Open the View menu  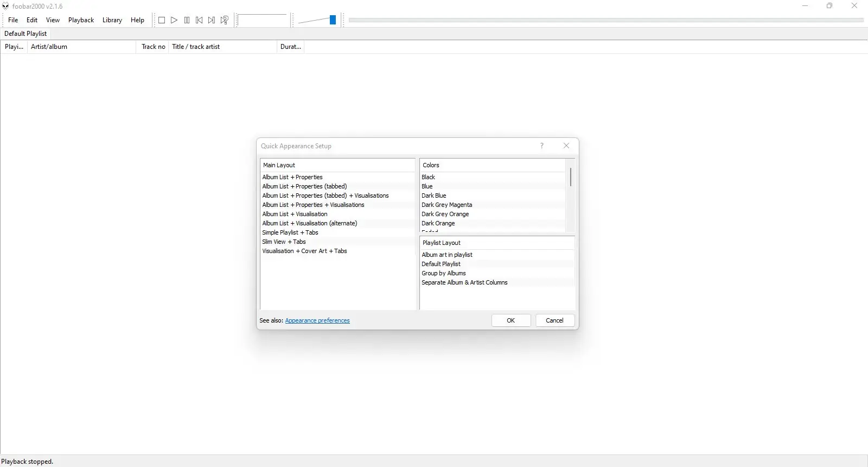pyautogui.click(x=53, y=20)
